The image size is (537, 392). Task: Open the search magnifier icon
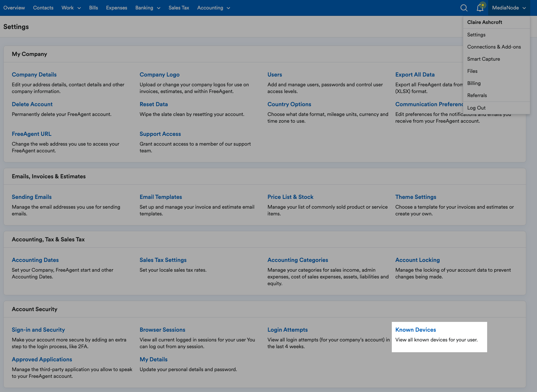[464, 8]
